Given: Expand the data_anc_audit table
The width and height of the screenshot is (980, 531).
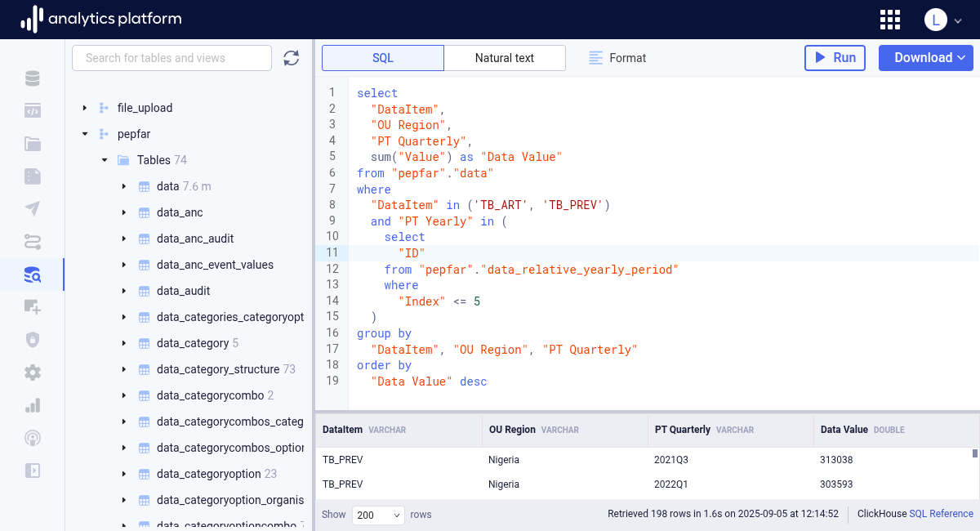Looking at the screenshot, I should 123,239.
